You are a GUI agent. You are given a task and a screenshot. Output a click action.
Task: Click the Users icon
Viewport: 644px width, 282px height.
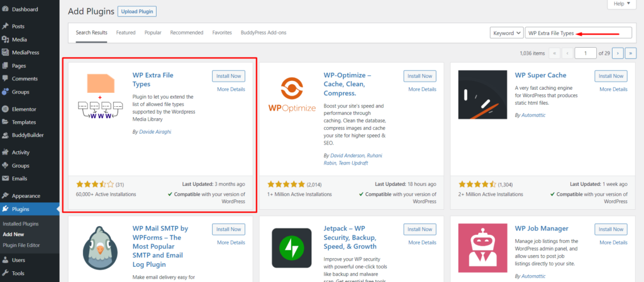coord(6,260)
